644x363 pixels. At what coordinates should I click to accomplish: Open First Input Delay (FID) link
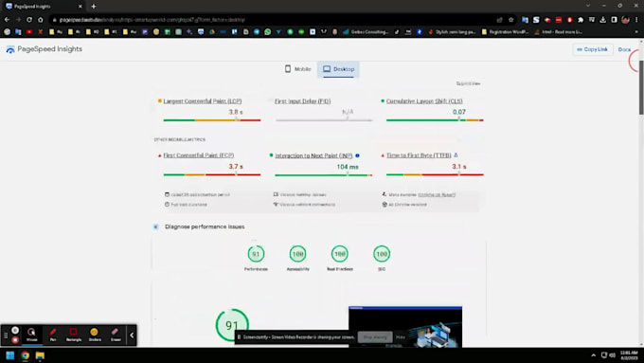point(303,101)
